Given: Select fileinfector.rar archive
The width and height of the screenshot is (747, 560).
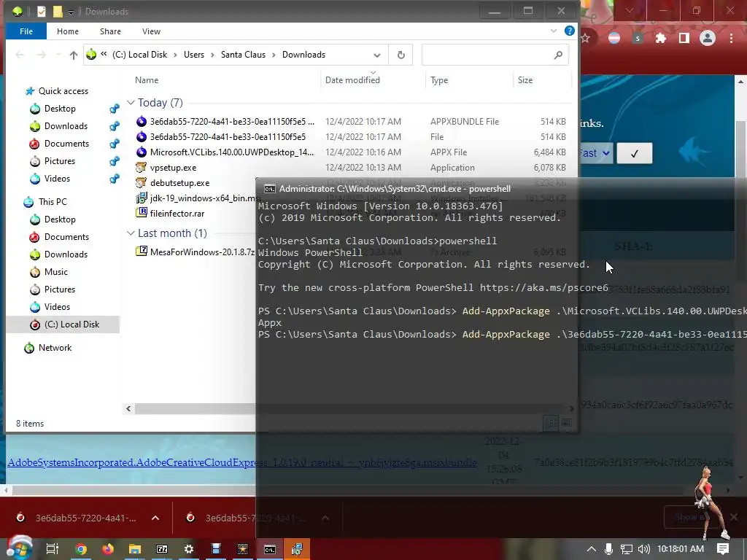Looking at the screenshot, I should click(177, 214).
